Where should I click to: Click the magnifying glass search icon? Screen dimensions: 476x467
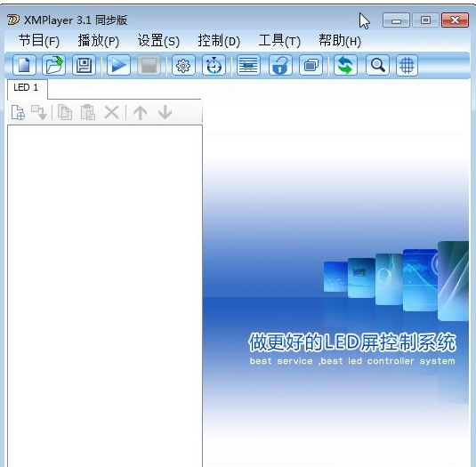(x=377, y=65)
